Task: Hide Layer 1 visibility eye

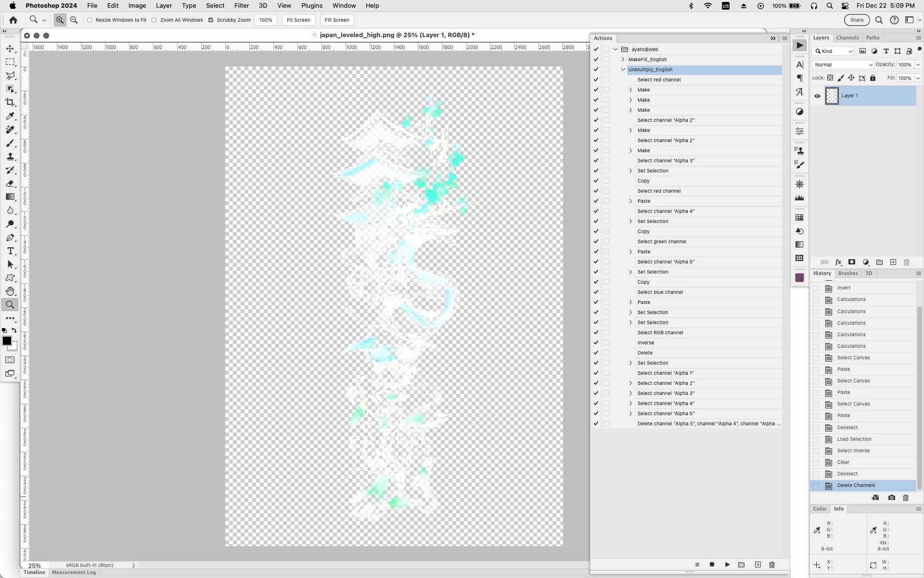Action: click(x=817, y=96)
